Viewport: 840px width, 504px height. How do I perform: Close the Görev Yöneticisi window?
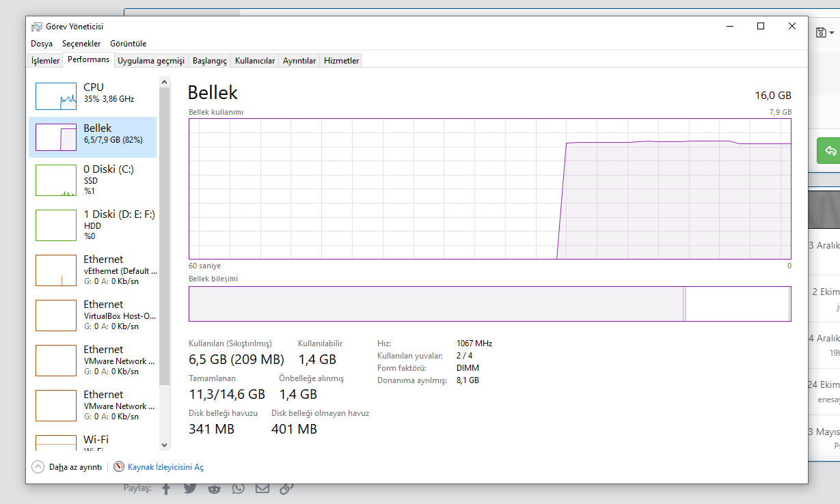pyautogui.click(x=792, y=27)
